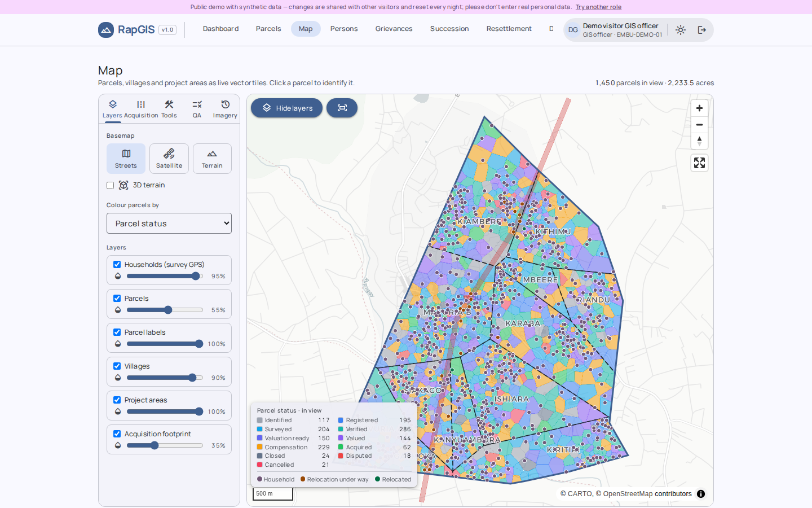Click the Villages opacity droplet icon
The image size is (812, 508).
118,378
